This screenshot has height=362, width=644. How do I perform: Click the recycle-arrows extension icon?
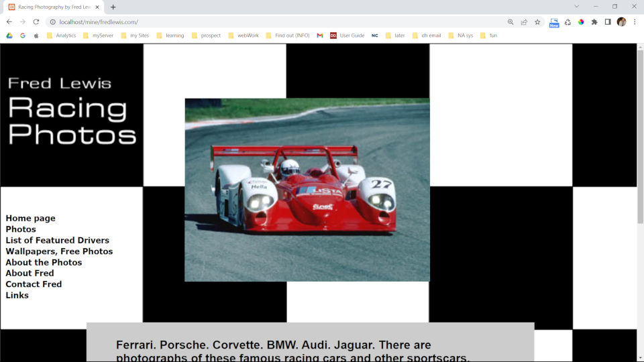tap(568, 22)
